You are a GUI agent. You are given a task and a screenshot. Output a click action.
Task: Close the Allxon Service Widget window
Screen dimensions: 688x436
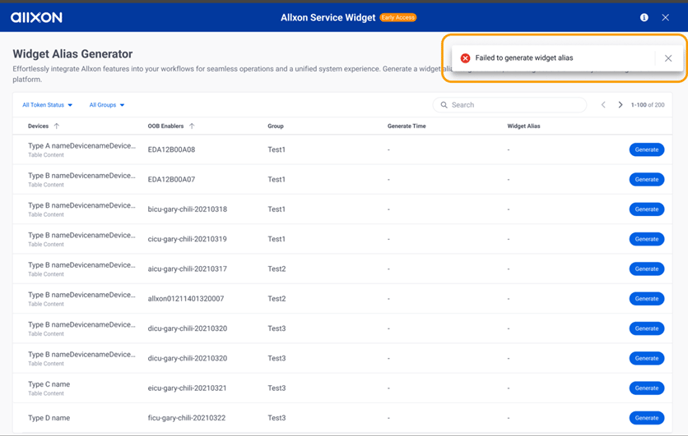666,18
